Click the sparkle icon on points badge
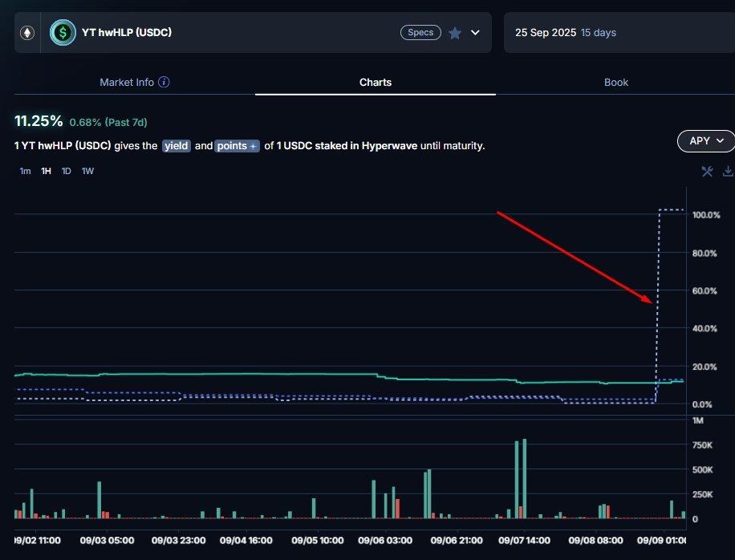The image size is (735, 560). point(253,146)
